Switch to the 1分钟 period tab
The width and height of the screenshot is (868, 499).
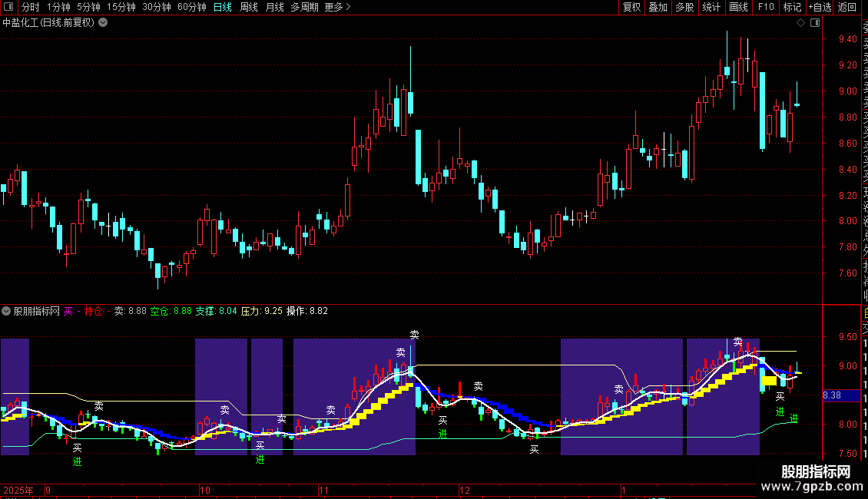[58, 7]
